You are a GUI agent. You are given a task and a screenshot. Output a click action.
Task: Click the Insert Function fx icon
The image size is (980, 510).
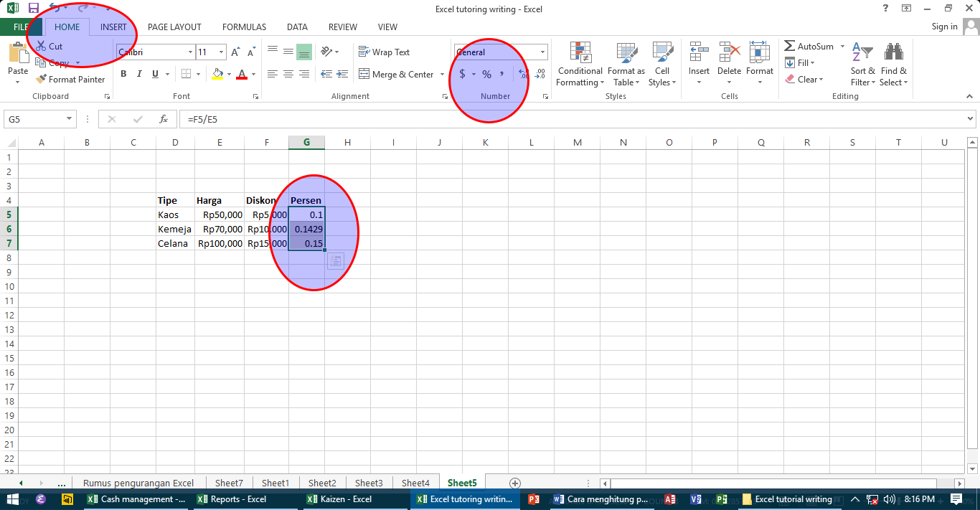(x=164, y=120)
